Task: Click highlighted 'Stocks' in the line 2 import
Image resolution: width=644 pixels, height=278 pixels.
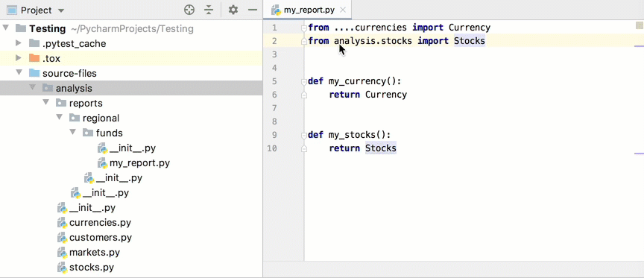Action: tap(470, 41)
